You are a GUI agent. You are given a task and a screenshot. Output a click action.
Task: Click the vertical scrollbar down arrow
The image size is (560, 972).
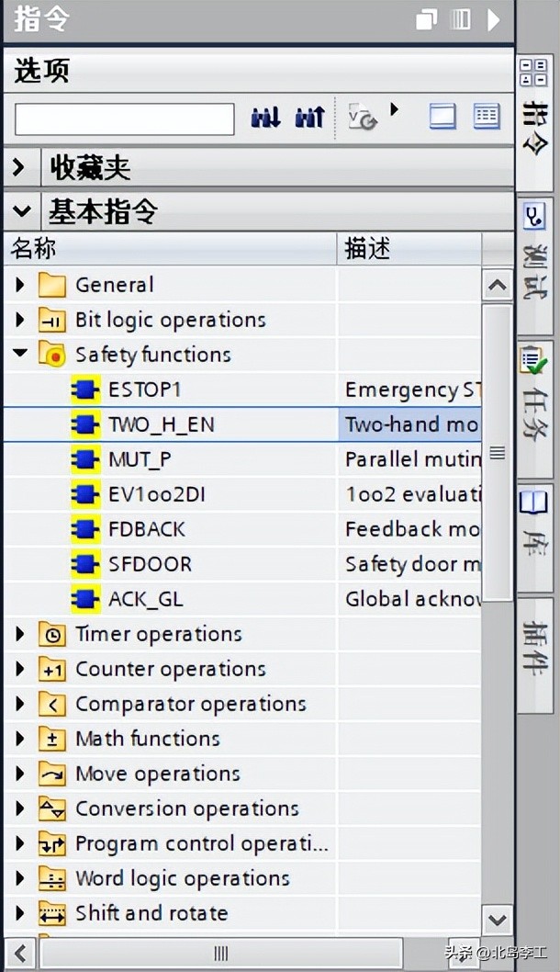pos(498,919)
